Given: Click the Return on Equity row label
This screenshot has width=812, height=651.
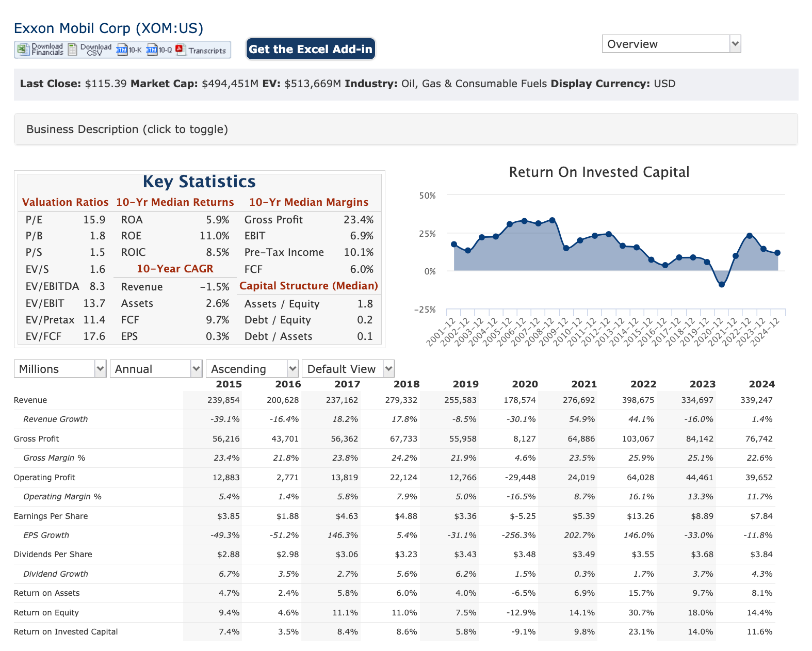Looking at the screenshot, I should (46, 613).
